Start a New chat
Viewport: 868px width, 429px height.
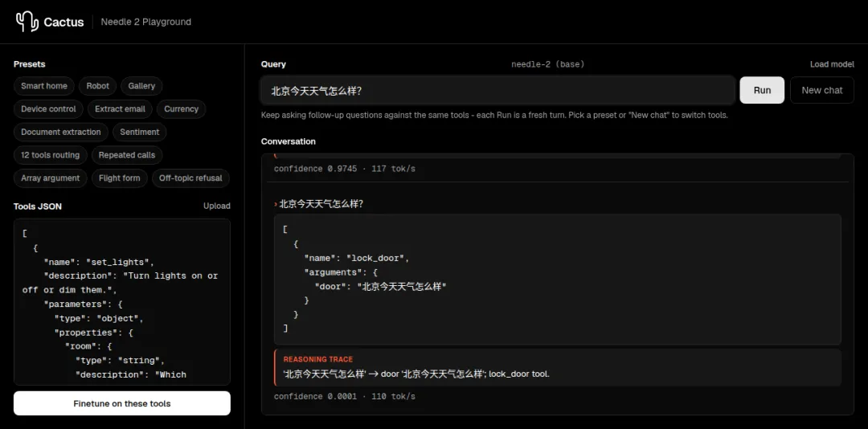click(x=822, y=90)
